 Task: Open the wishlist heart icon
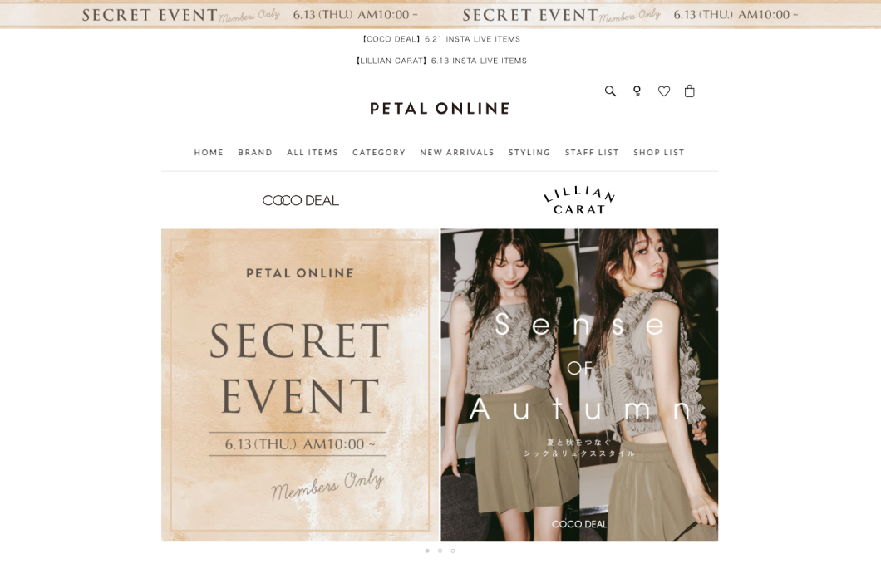[664, 91]
